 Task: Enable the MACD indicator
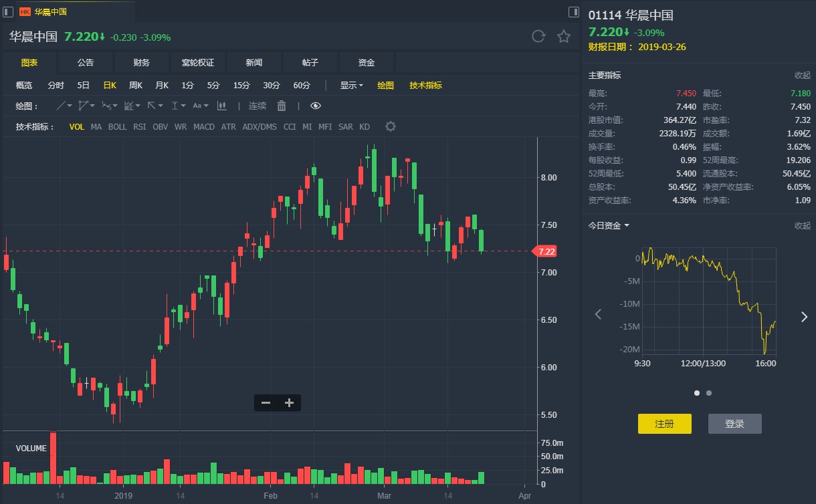[x=204, y=127]
